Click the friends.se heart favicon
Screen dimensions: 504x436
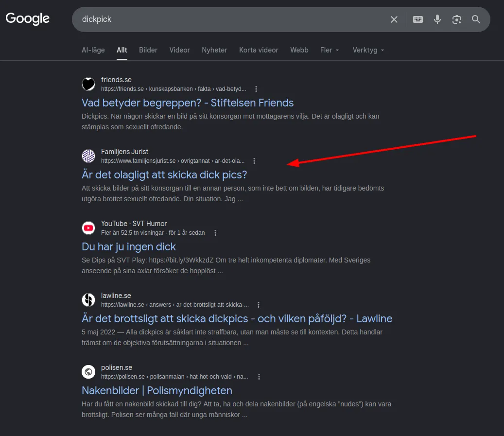[88, 84]
